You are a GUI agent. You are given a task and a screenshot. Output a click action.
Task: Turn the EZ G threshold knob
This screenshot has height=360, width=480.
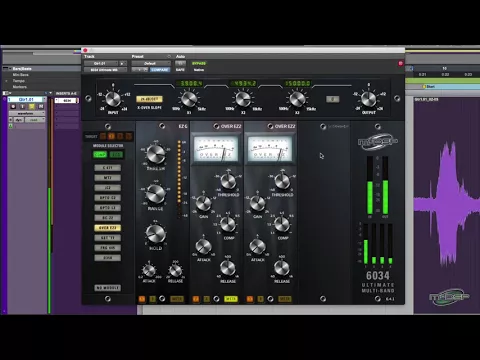(x=156, y=154)
